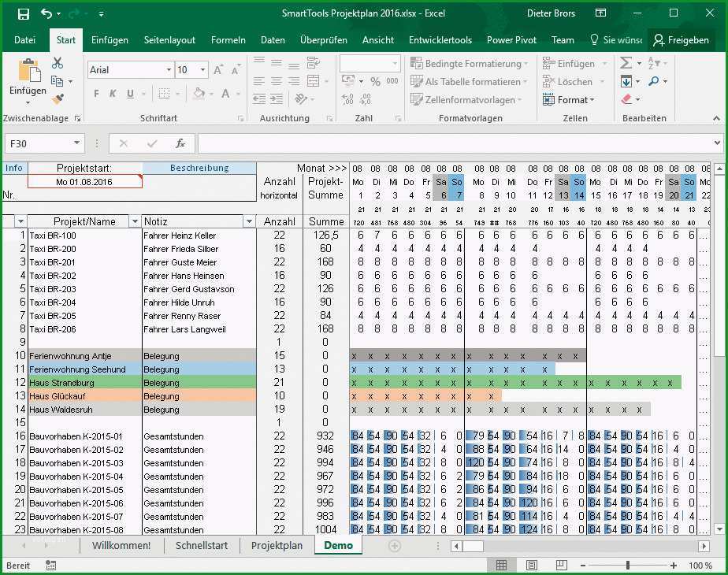The image size is (728, 575).
Task: Open the font size dropdown
Action: [203, 70]
